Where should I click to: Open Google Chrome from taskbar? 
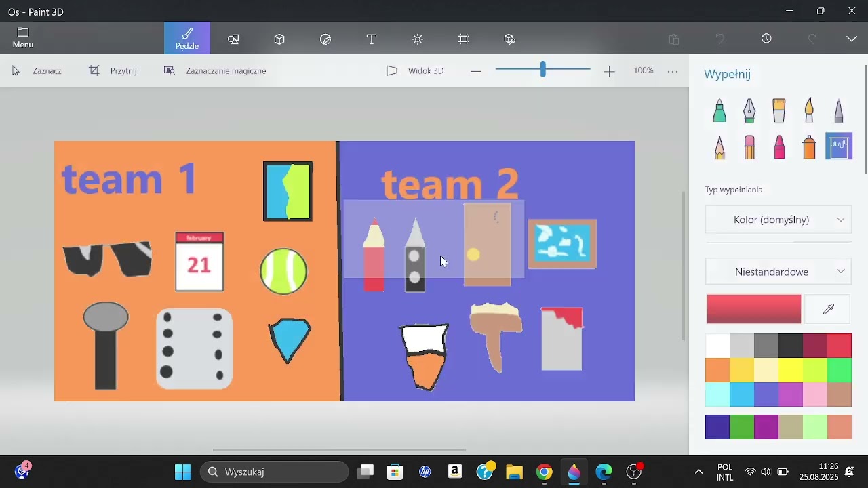(545, 472)
